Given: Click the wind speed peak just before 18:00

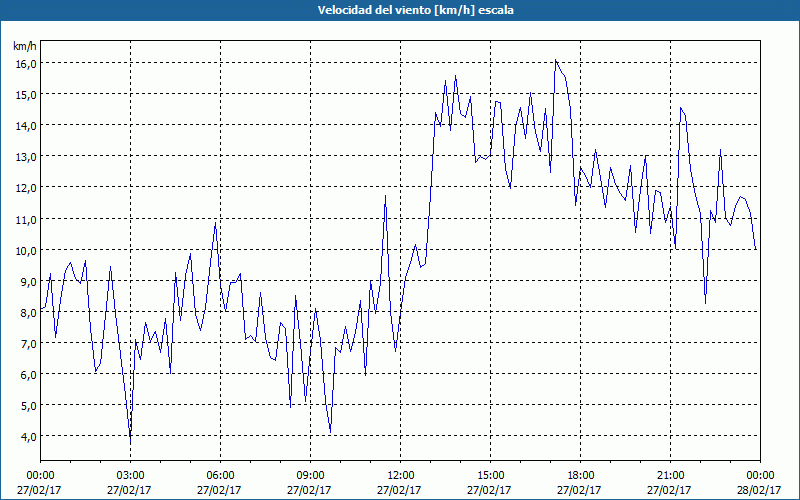Looking at the screenshot, I should pyautogui.click(x=556, y=60).
